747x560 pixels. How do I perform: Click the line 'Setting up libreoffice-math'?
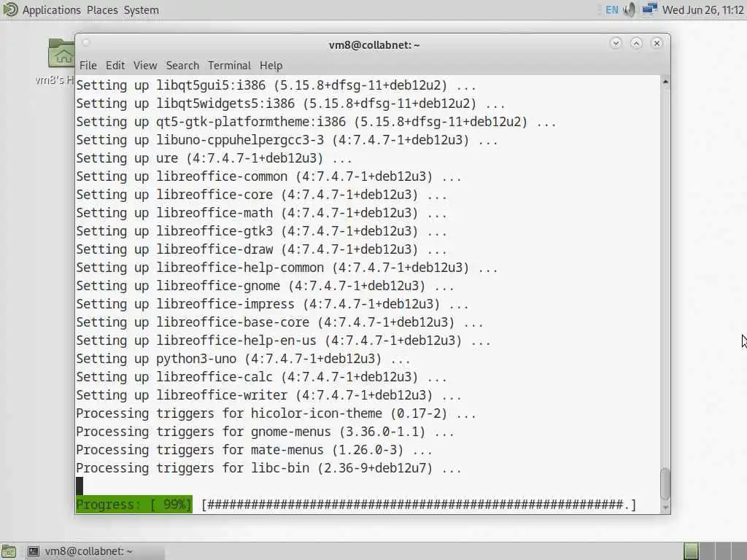(262, 214)
